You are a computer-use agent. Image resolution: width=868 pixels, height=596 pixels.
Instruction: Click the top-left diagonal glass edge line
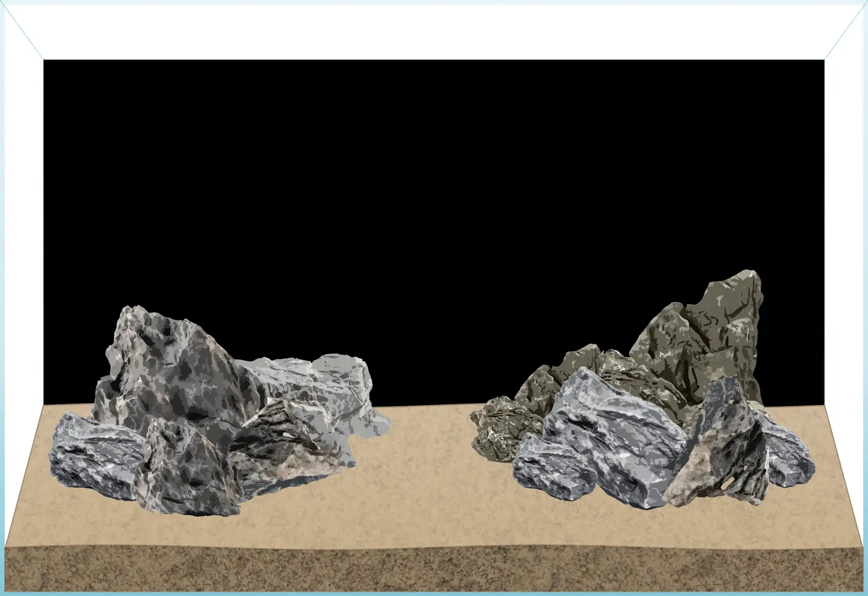(24, 33)
